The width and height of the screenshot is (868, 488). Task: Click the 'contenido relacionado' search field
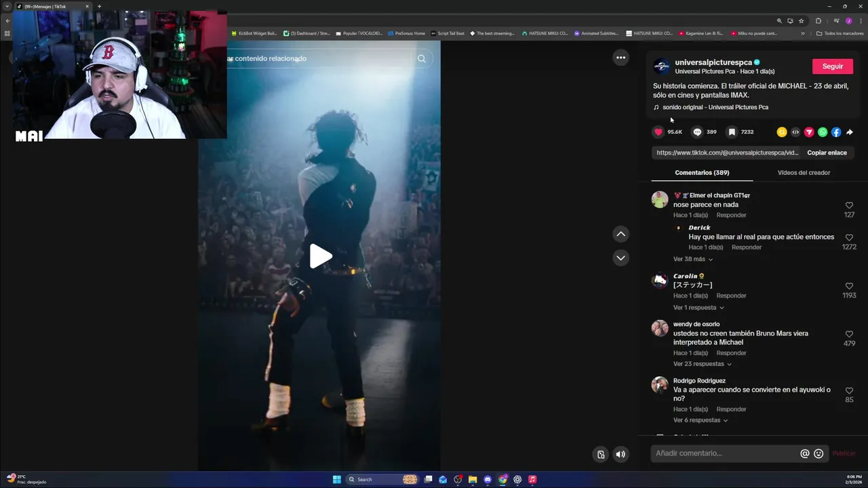click(319, 58)
